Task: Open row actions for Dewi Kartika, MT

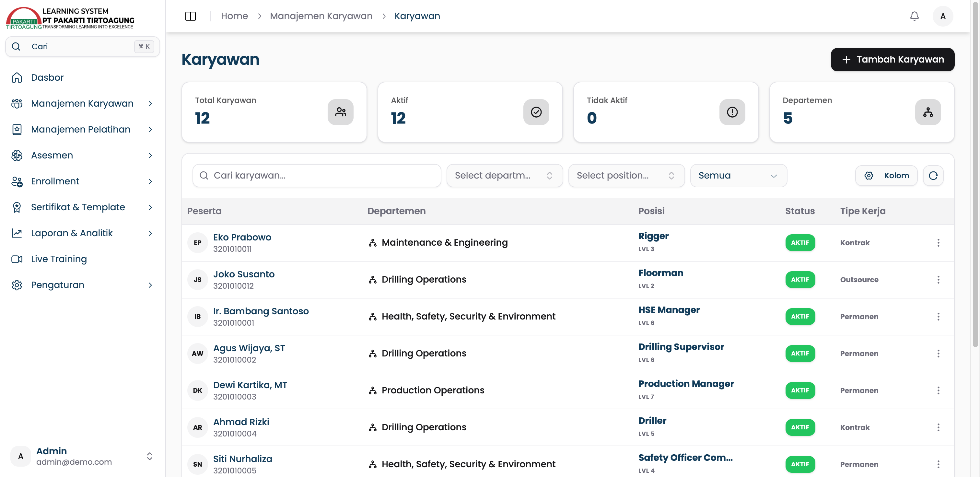Action: [x=938, y=390]
